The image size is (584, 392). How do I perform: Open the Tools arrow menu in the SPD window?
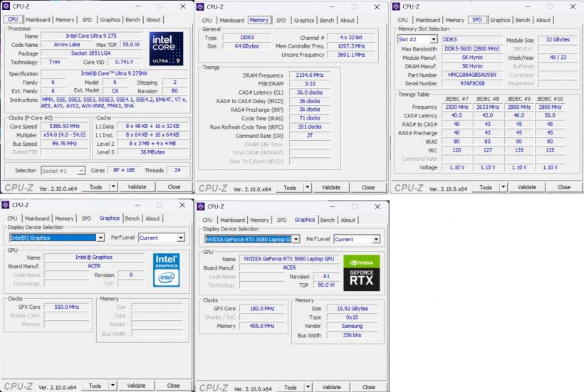coord(504,187)
